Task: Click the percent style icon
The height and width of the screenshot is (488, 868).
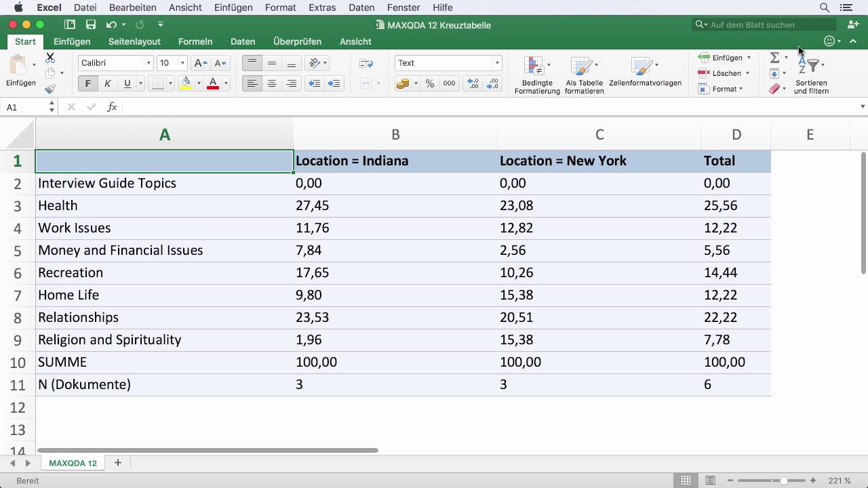Action: click(430, 83)
